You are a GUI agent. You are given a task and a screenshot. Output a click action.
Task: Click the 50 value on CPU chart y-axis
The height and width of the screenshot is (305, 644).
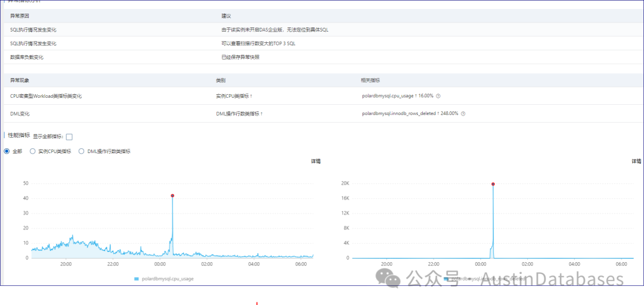click(26, 183)
